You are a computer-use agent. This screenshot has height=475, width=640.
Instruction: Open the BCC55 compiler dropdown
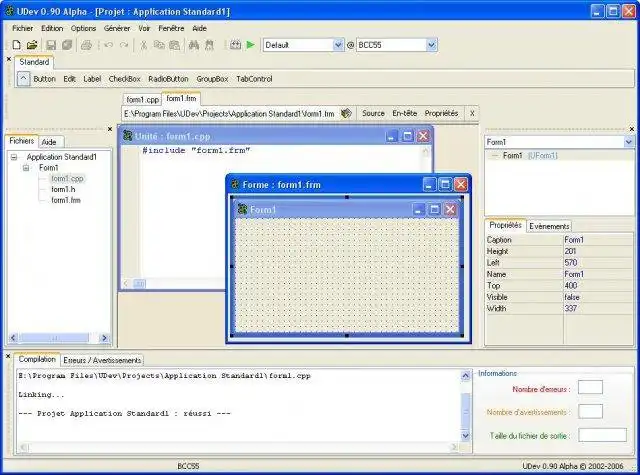(432, 45)
